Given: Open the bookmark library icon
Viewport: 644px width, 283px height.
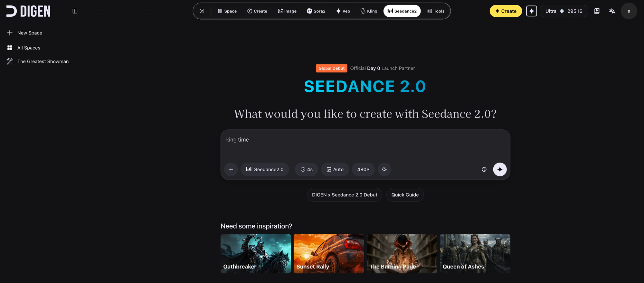Looking at the screenshot, I should click(597, 11).
